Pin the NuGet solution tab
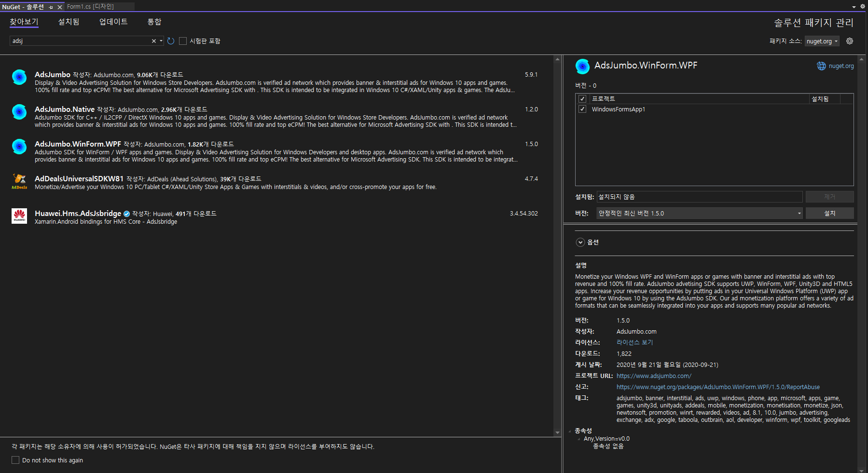The height and width of the screenshot is (473, 868). 51,7
